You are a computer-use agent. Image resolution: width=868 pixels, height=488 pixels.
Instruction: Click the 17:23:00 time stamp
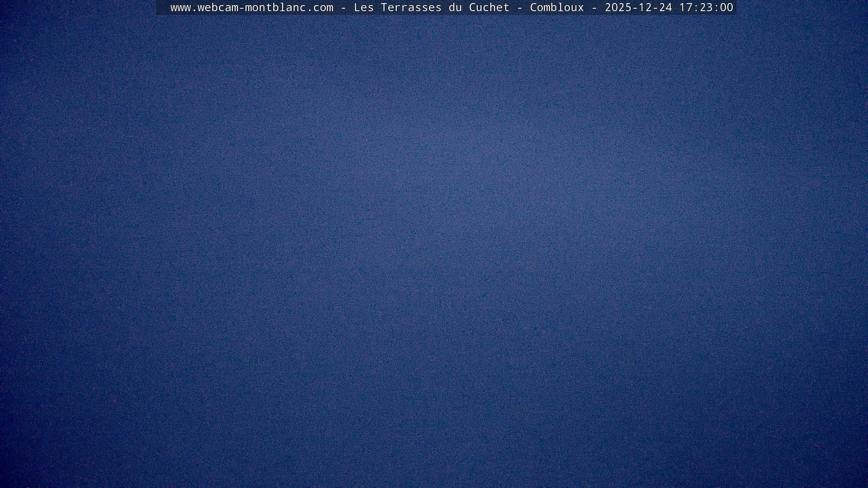(706, 7)
